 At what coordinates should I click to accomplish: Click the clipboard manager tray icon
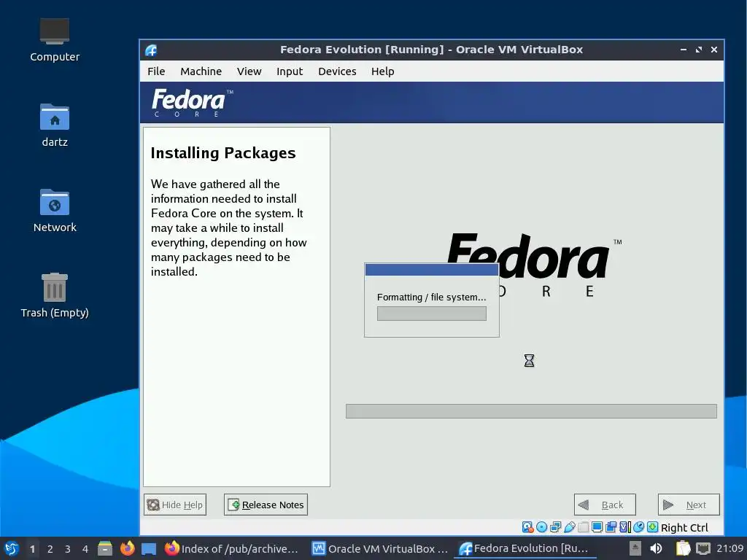click(683, 548)
